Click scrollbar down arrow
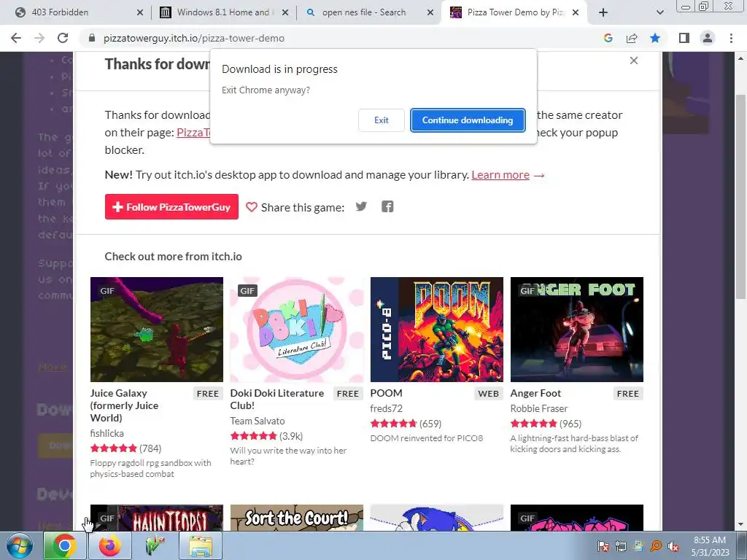The width and height of the screenshot is (747, 560). tap(741, 525)
